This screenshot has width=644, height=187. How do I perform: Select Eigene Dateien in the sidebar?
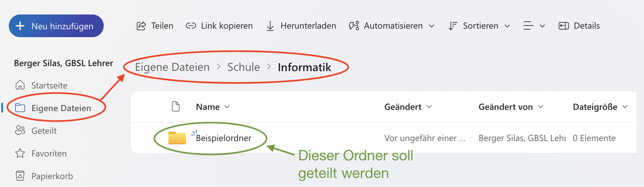click(61, 108)
